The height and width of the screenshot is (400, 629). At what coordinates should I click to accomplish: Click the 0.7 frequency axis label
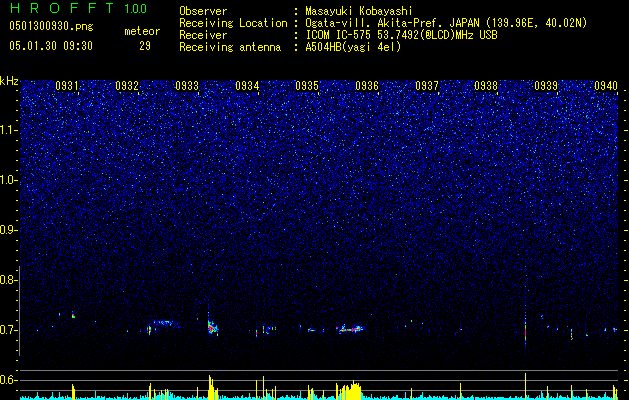coord(8,330)
